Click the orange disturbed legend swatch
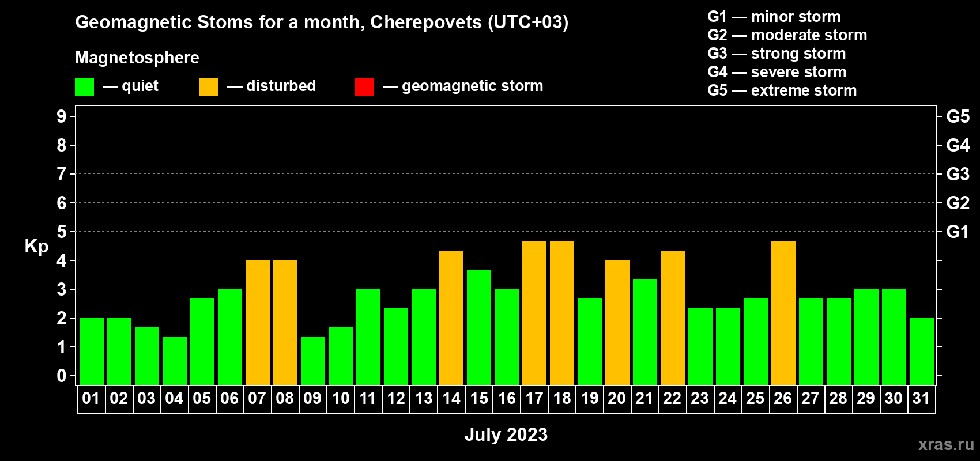 [209, 87]
